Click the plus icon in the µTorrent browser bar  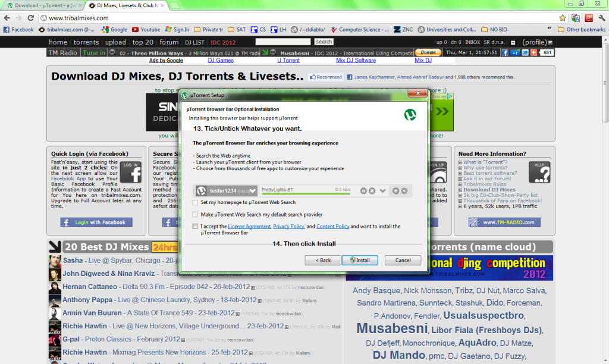(395, 191)
